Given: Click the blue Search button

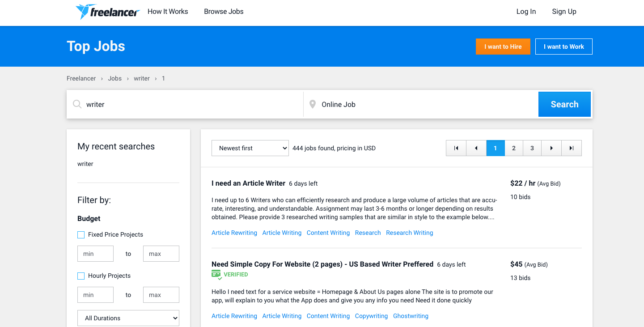Looking at the screenshot, I should (x=564, y=104).
